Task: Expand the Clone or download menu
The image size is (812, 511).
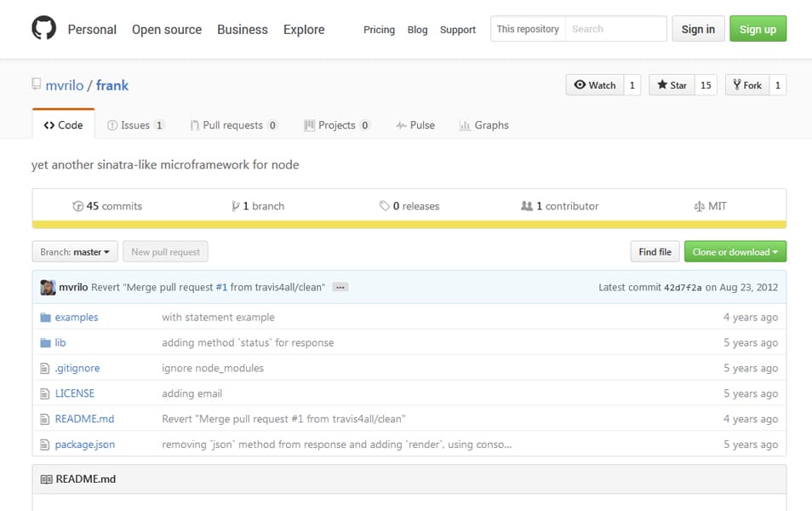Action: (735, 252)
